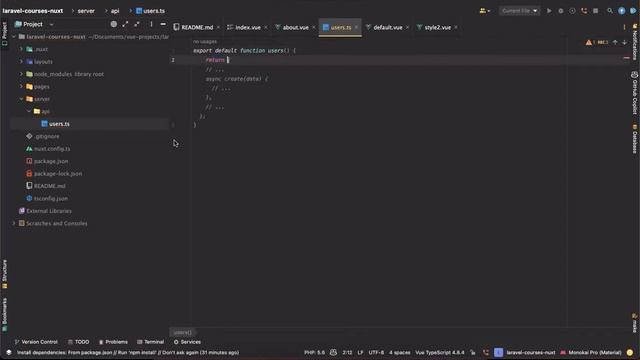This screenshot has width=640, height=360.
Task: Open the Version Control tool window
Action: click(36, 342)
